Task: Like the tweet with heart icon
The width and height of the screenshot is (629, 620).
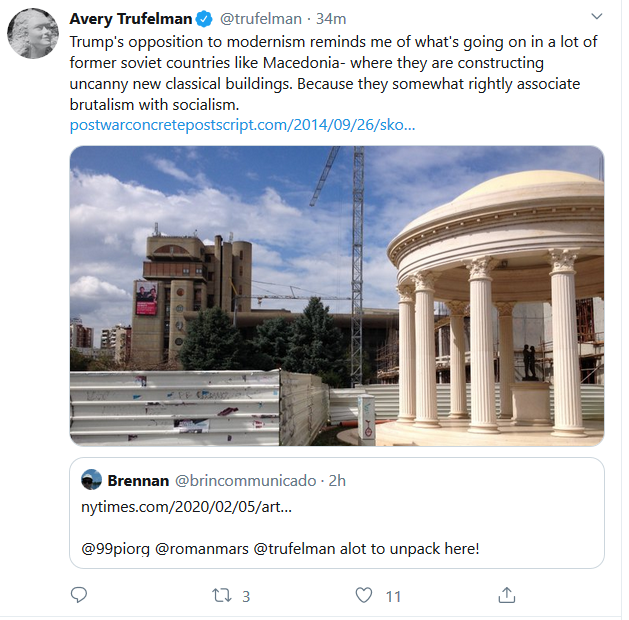Action: pyautogui.click(x=364, y=595)
